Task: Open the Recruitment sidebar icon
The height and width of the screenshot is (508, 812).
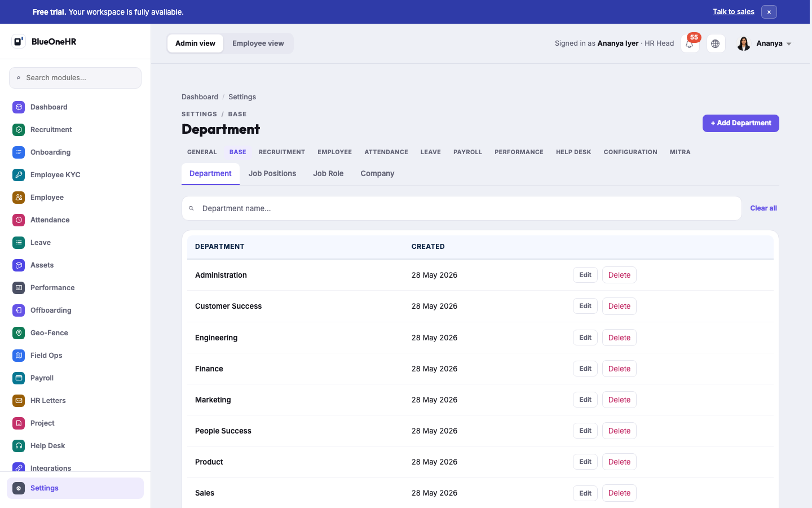Action: (19, 129)
